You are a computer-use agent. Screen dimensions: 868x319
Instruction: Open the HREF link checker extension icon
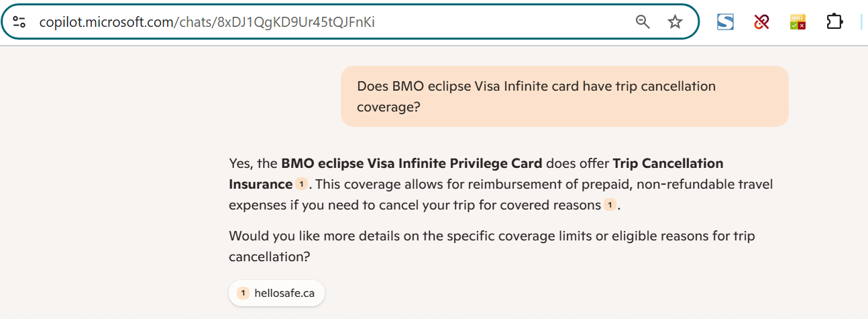coord(798,22)
